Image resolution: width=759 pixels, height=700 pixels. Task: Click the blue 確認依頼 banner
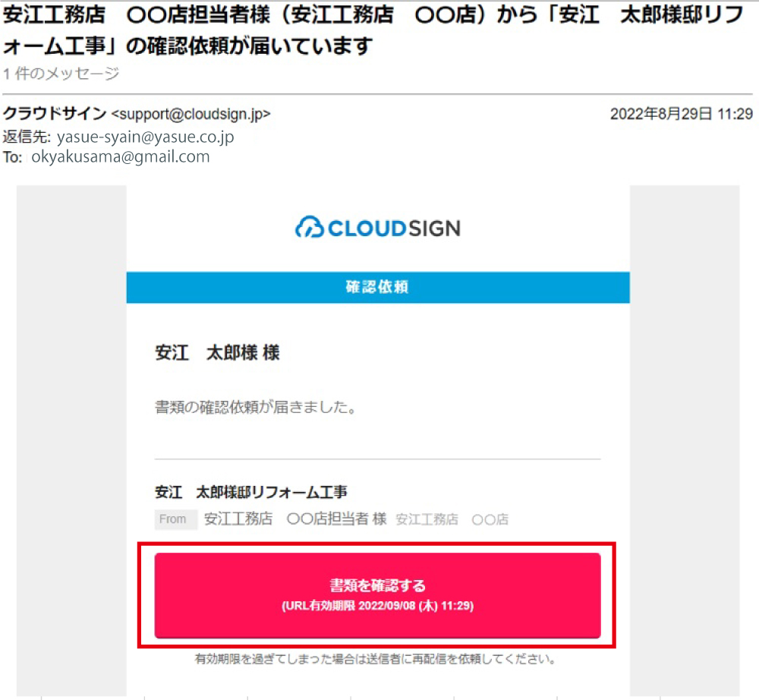(378, 288)
